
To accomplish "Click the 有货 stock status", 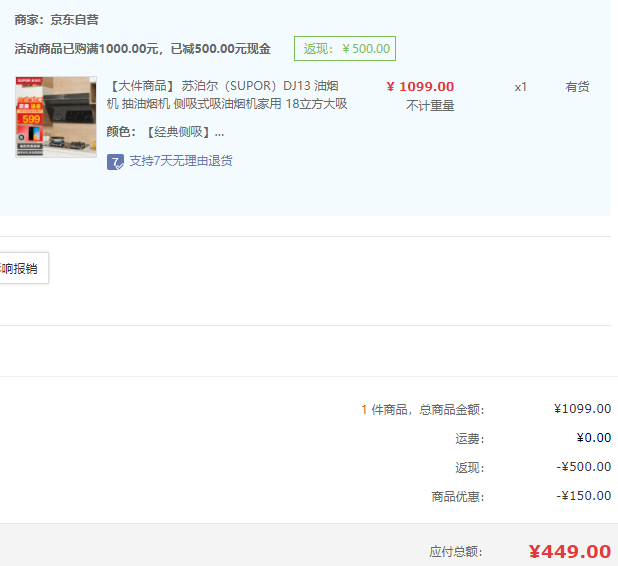I will (x=577, y=87).
